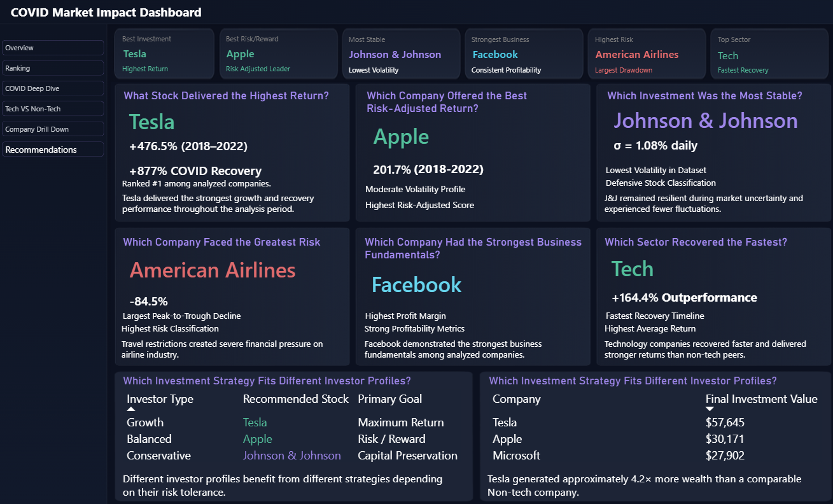This screenshot has height=504, width=833.
Task: Click 'What Stock Delivered the Highest Return?' title
Action: coord(226,96)
